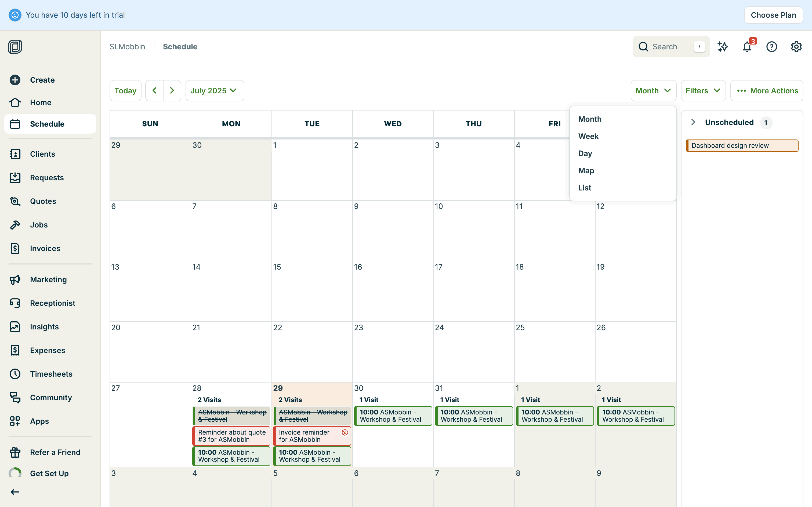812x507 pixels.
Task: Open Quotes from the sidebar
Action: pos(43,201)
